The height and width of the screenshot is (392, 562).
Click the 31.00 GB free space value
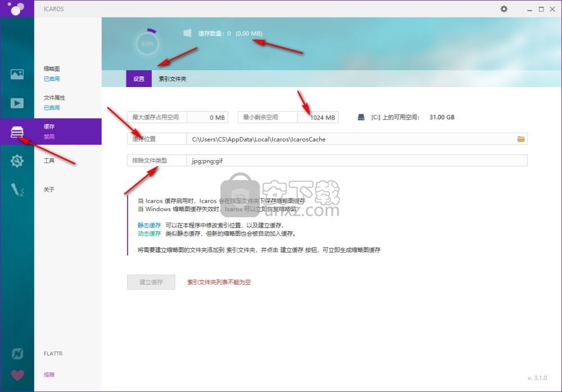(442, 117)
